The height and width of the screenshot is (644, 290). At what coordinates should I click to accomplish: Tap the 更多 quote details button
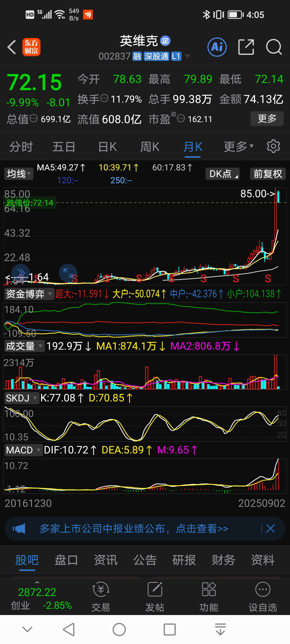click(x=267, y=118)
